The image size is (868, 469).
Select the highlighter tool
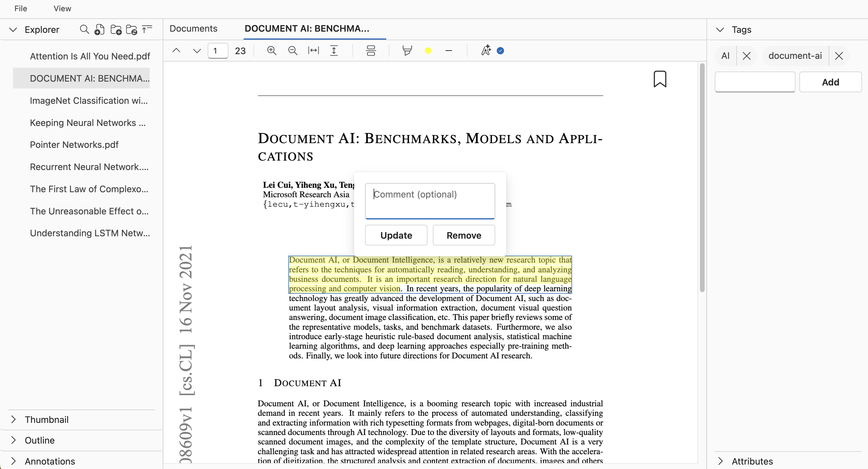tap(407, 51)
